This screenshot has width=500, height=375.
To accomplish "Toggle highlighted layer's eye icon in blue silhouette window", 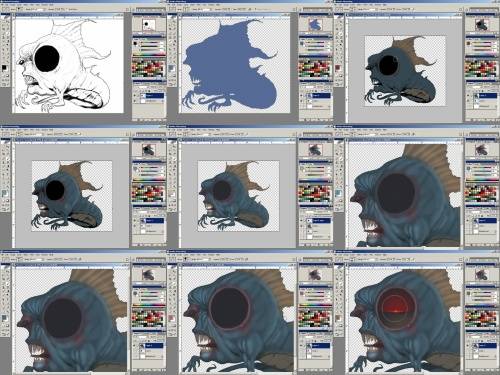I will [x=302, y=96].
